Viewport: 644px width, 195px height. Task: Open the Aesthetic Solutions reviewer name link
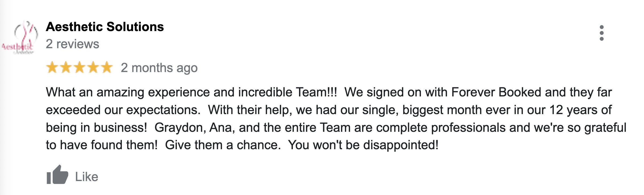pyautogui.click(x=105, y=27)
